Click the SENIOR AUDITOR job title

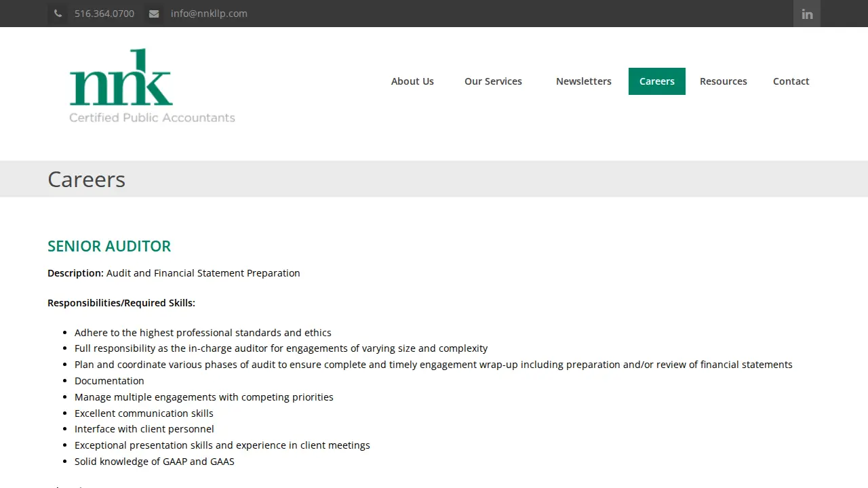tap(109, 246)
